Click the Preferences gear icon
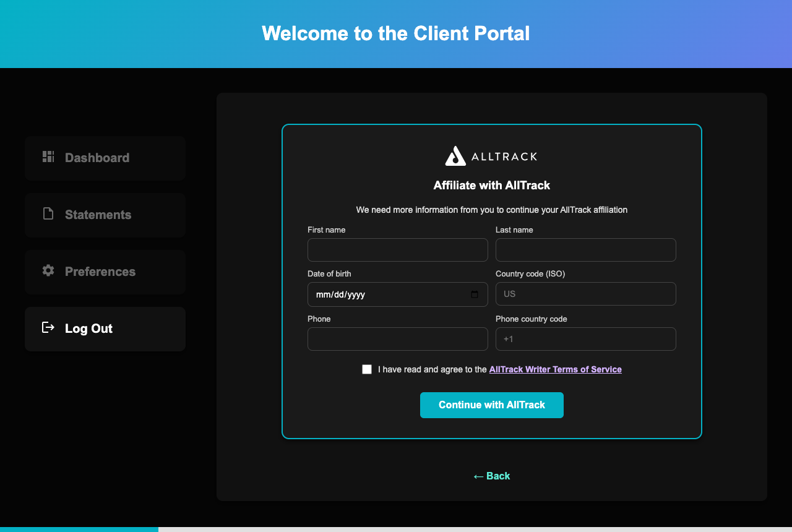Viewport: 792px width, 532px height. 48,270
